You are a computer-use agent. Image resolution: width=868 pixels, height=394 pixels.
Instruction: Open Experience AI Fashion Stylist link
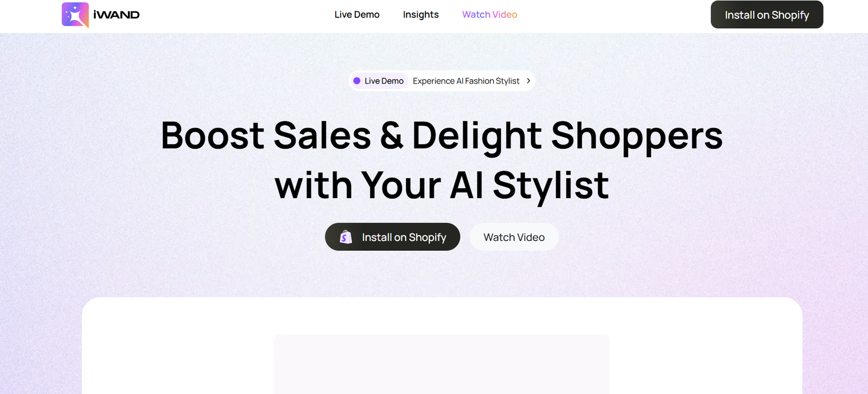pos(466,81)
